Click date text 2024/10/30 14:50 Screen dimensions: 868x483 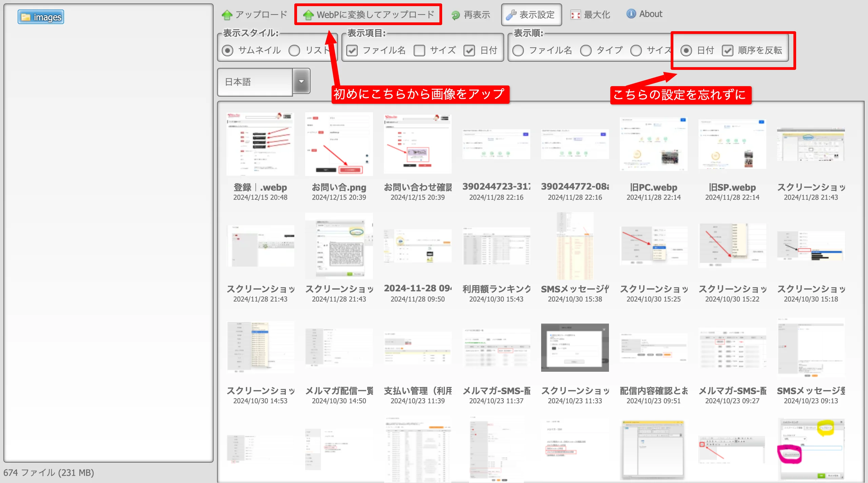point(339,401)
